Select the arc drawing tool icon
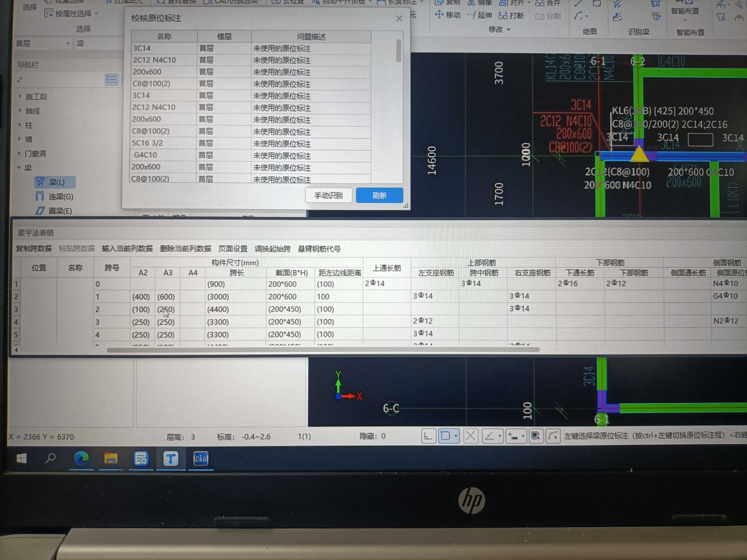 point(578,16)
